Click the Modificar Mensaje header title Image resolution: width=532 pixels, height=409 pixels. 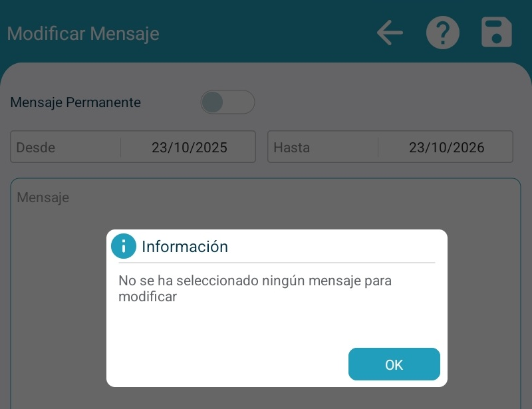coord(83,33)
